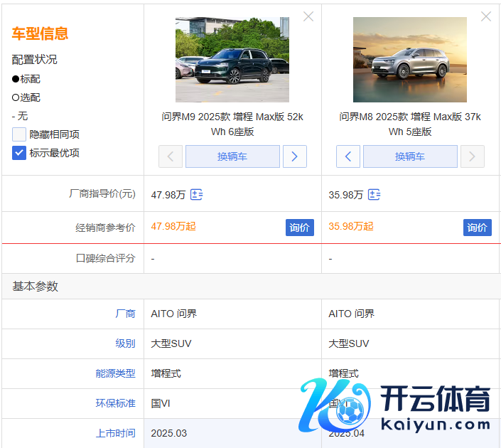The height and width of the screenshot is (448, 501).
Task: Click 询价 button for the 35.98万起 price
Action: click(477, 228)
